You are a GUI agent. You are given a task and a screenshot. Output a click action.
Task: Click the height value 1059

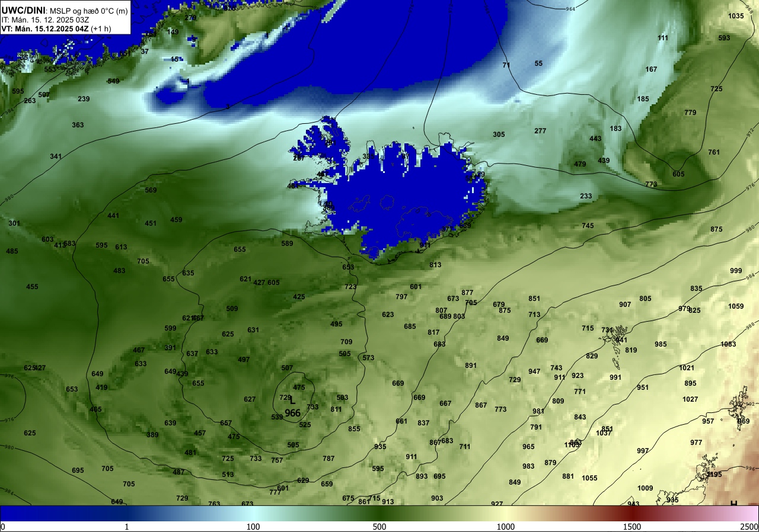[736, 306]
